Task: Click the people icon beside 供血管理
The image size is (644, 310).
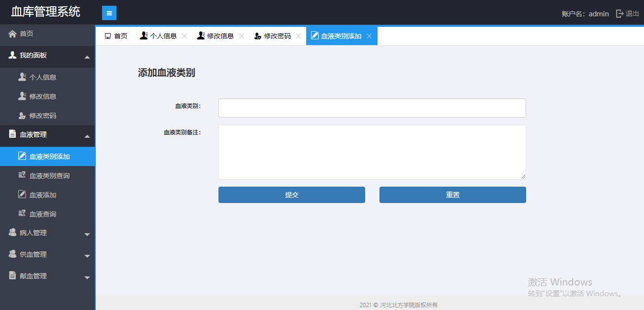Action: [x=12, y=254]
